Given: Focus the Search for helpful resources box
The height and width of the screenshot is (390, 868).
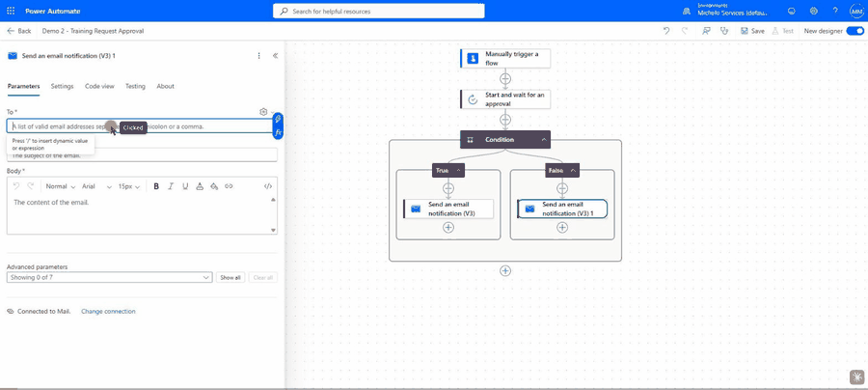Looking at the screenshot, I should 379,11.
